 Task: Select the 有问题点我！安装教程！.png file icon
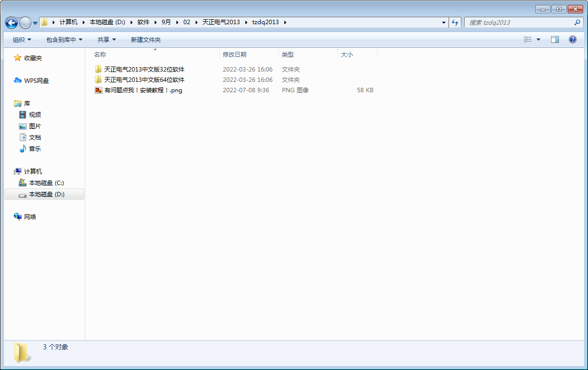98,90
